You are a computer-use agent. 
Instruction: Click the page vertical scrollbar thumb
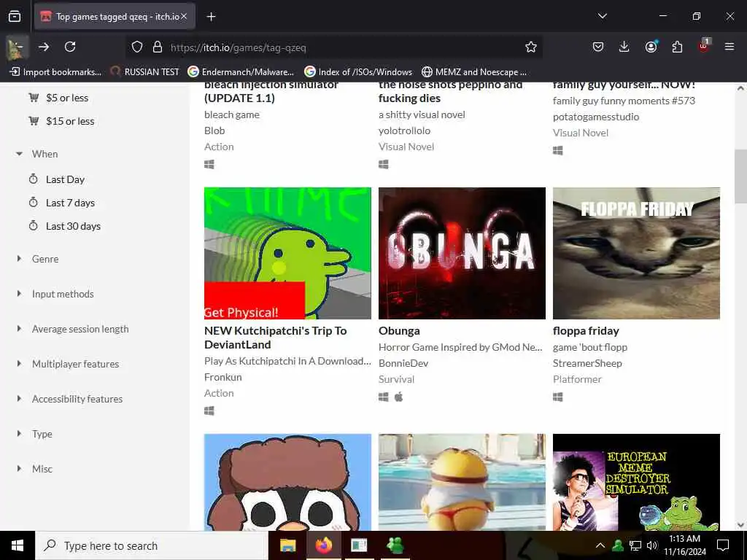740,176
